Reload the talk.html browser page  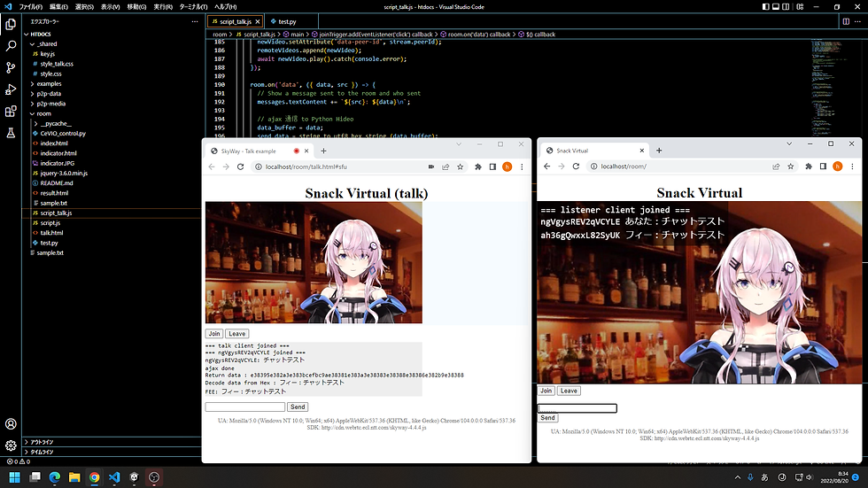point(240,167)
